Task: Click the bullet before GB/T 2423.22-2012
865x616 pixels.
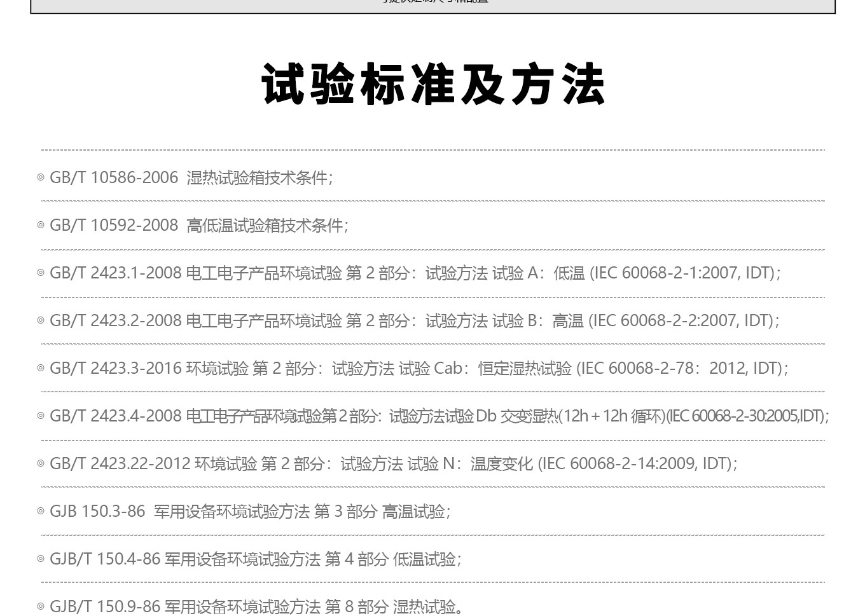Action: [41, 464]
